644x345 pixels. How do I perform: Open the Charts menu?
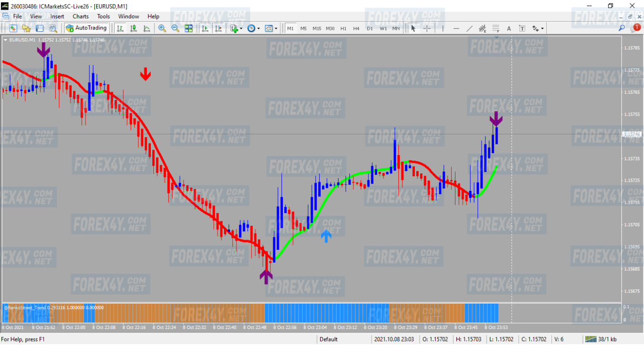pyautogui.click(x=80, y=16)
